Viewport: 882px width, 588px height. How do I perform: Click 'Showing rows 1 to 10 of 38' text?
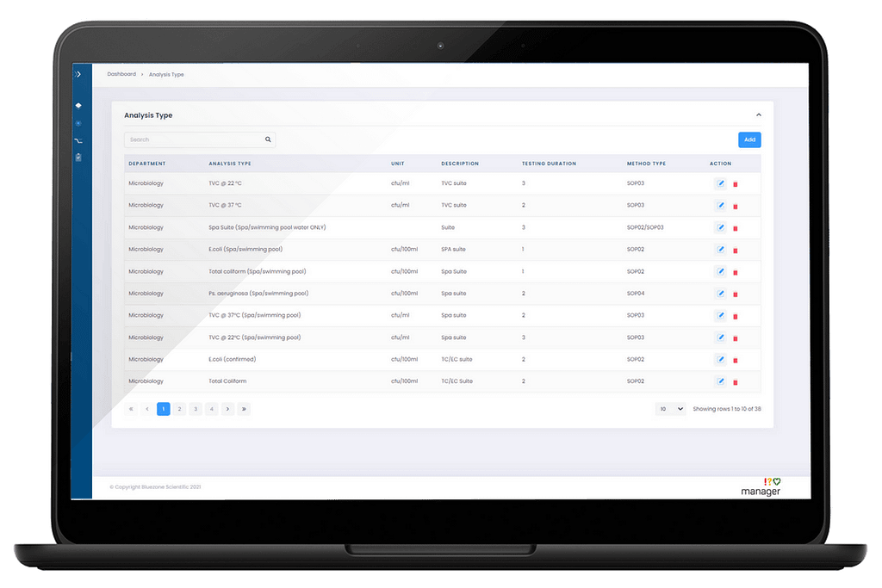727,409
